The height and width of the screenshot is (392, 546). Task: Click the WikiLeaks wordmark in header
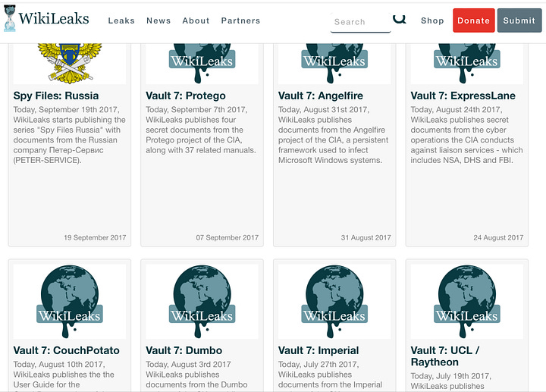(54, 18)
